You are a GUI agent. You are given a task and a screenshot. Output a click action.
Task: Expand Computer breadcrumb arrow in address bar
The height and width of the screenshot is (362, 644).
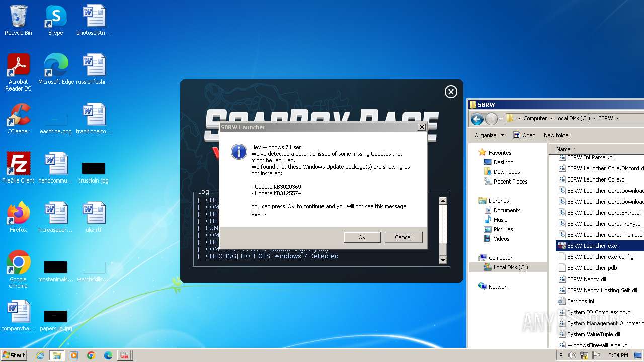point(551,119)
